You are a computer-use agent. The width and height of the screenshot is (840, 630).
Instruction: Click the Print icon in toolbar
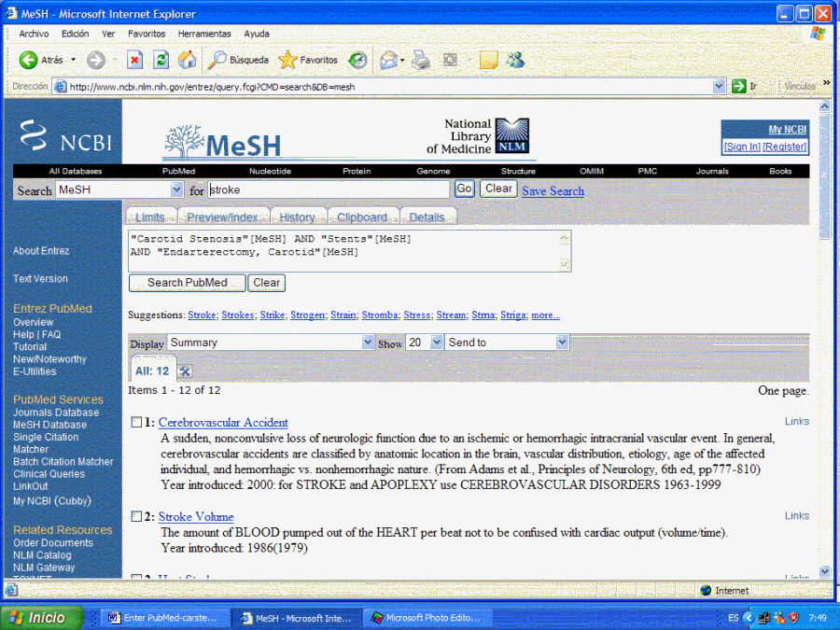[421, 60]
